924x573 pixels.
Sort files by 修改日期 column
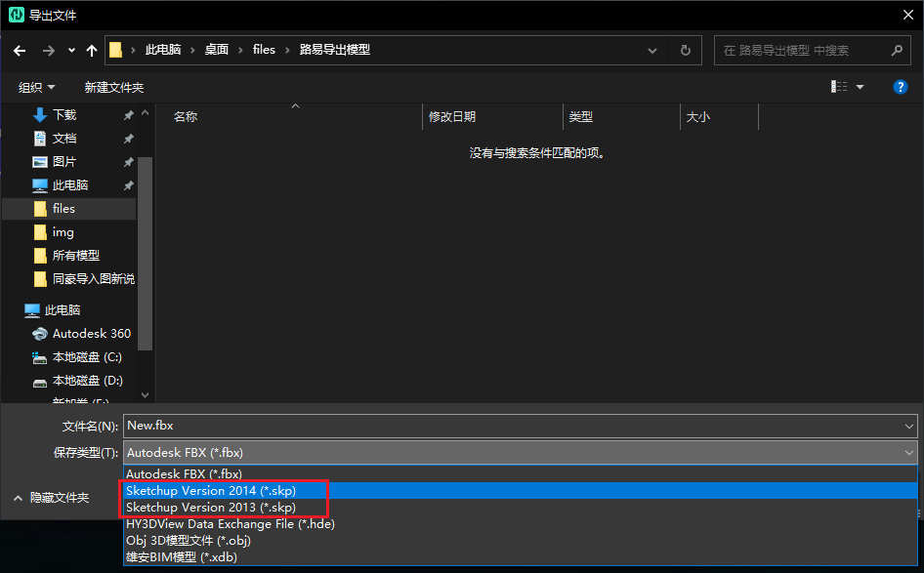[x=452, y=116]
